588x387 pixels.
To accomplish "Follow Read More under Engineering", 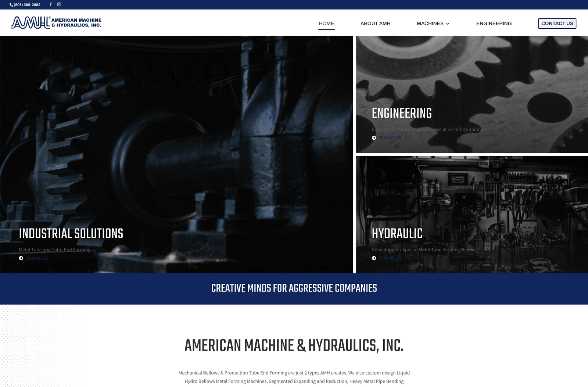I will point(390,138).
